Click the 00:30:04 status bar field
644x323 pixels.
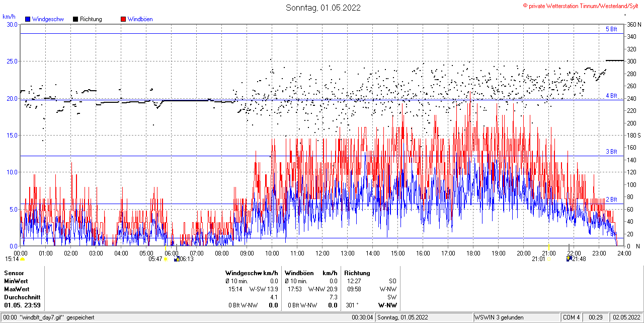[363, 317]
